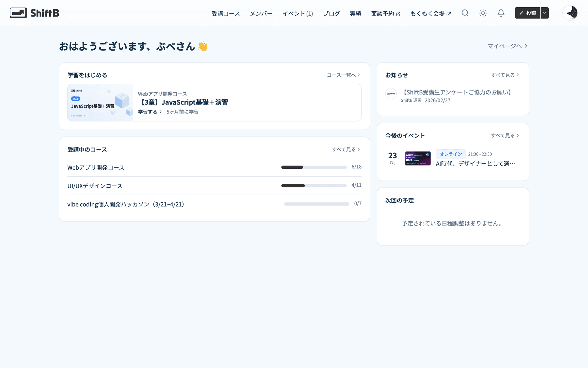Open the search magnifier icon
The image size is (588, 368).
pyautogui.click(x=465, y=13)
